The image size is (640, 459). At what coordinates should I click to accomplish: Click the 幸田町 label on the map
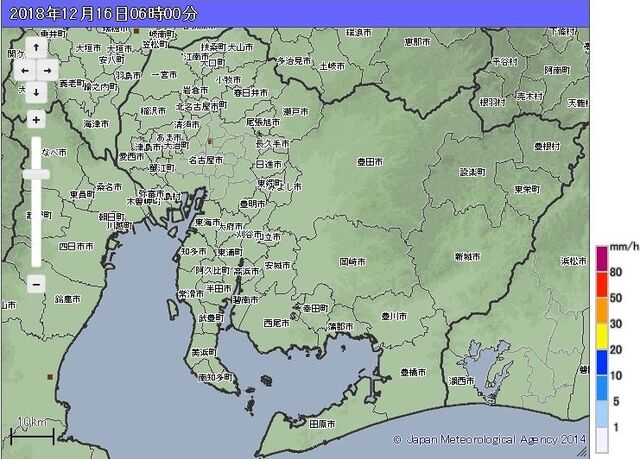316,308
